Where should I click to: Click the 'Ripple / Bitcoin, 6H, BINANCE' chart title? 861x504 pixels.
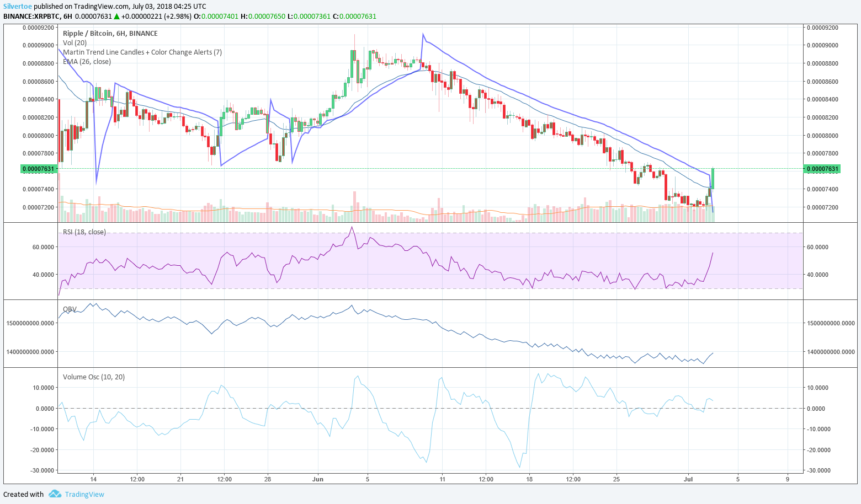(x=110, y=34)
